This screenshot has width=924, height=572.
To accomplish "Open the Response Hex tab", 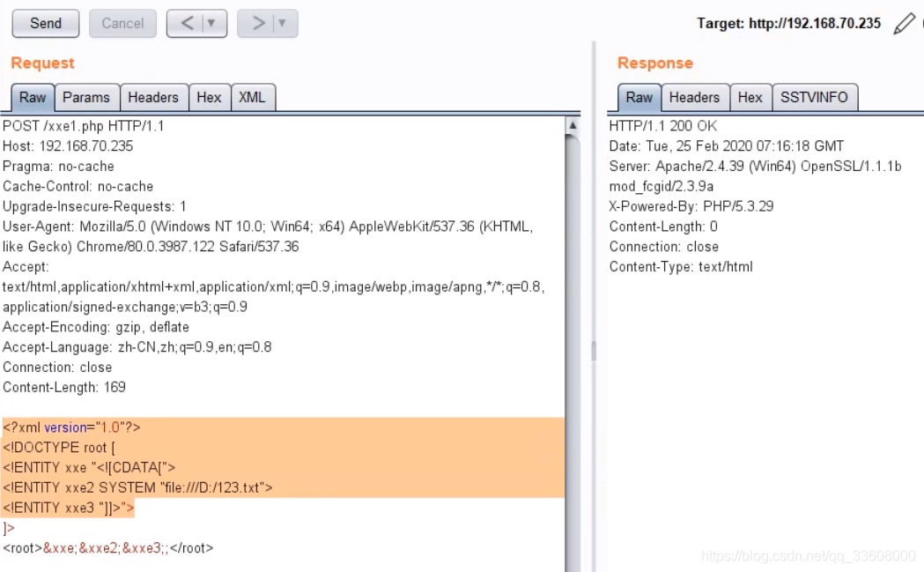I will 750,97.
